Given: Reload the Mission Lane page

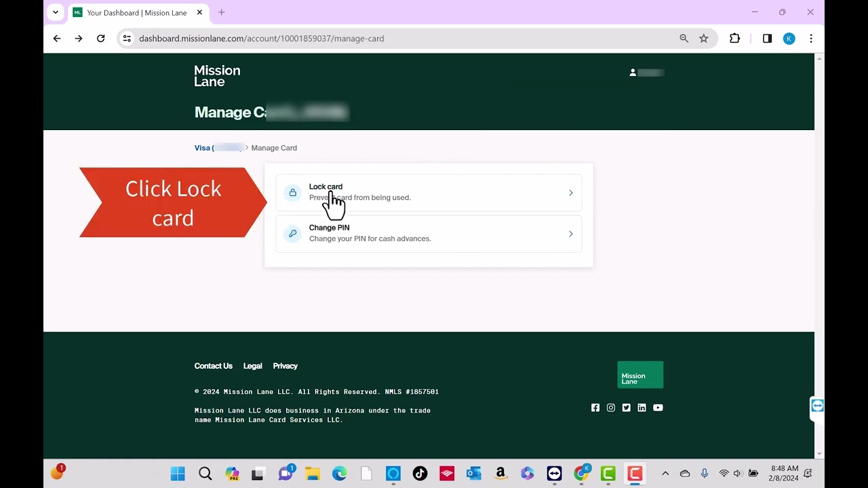Looking at the screenshot, I should (101, 39).
